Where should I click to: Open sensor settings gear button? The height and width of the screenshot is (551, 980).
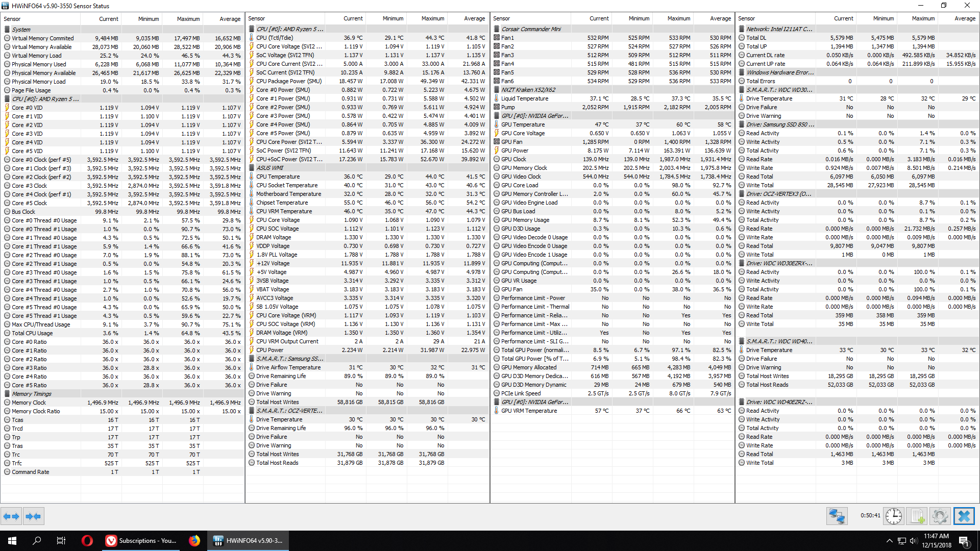[940, 516]
